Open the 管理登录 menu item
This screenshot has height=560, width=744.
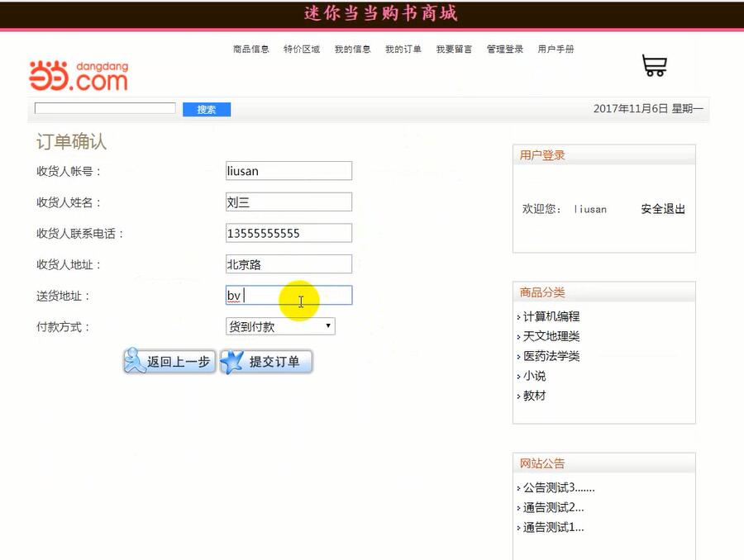503,49
